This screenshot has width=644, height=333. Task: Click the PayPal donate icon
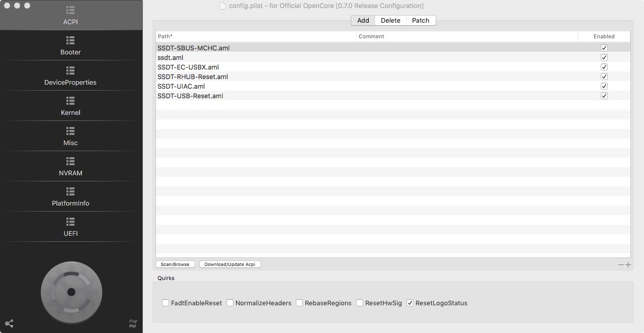click(x=133, y=323)
